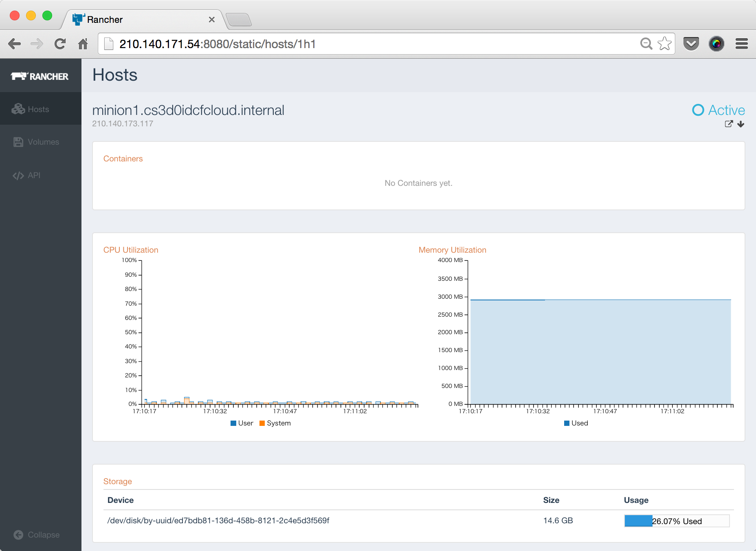Toggle the User series in CPU legend
756x551 pixels.
click(242, 423)
